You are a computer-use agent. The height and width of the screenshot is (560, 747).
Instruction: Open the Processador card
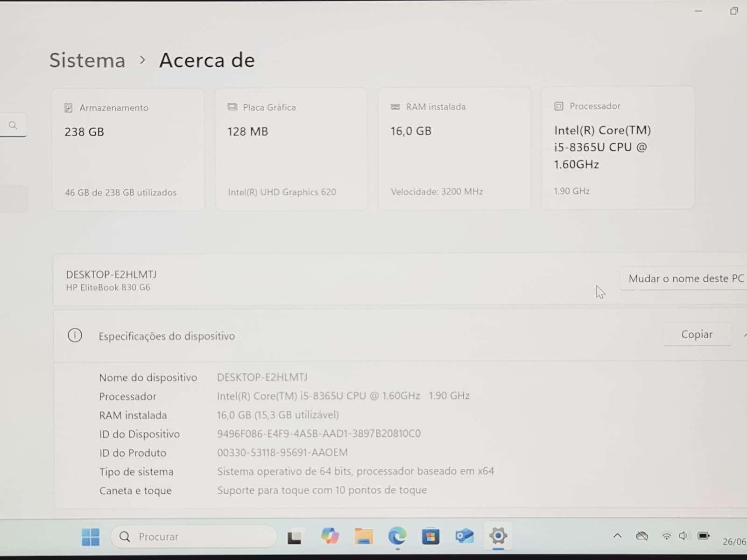tap(618, 147)
